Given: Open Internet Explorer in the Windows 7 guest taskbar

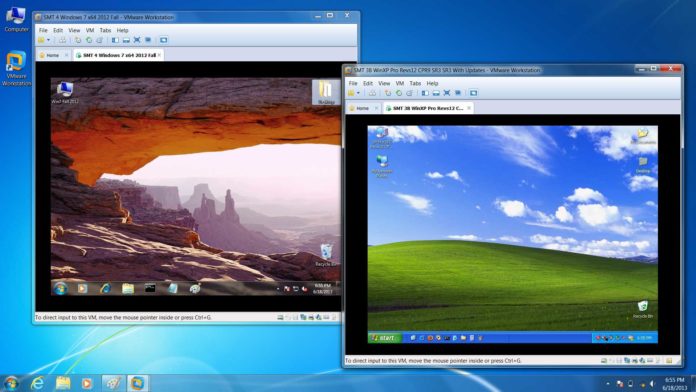Looking at the screenshot, I should [105, 289].
